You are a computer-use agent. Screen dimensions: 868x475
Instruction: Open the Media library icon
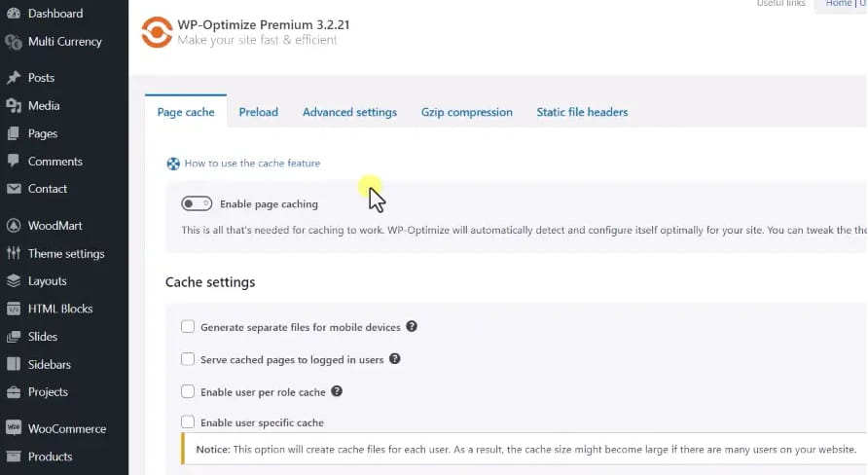coord(14,106)
